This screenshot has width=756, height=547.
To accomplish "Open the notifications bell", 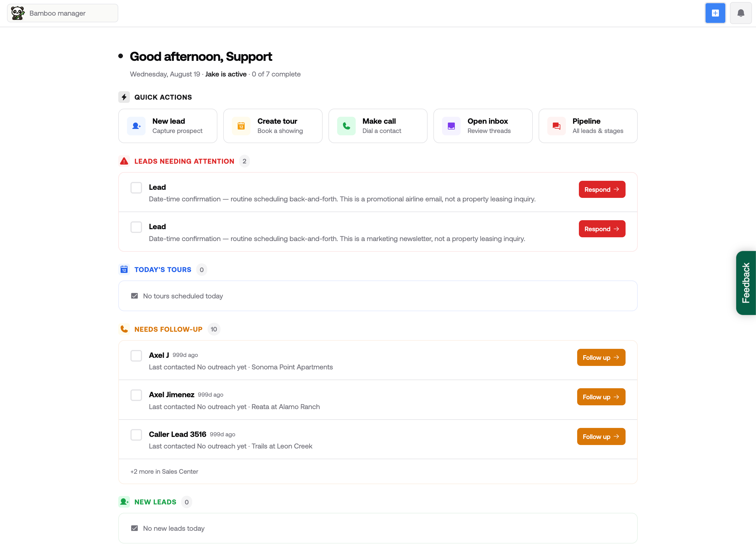I will coord(741,13).
